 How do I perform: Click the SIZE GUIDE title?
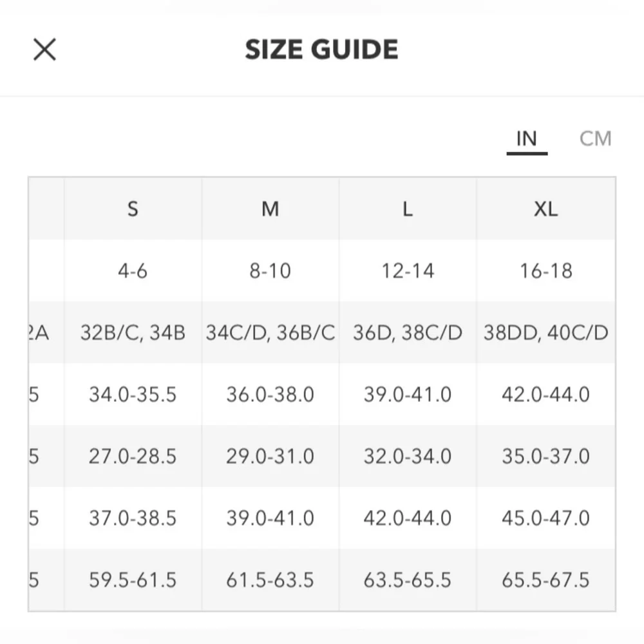(321, 50)
